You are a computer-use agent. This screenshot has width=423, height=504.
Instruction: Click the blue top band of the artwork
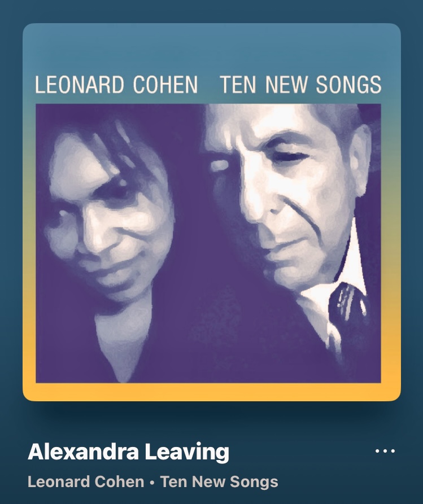click(x=212, y=48)
